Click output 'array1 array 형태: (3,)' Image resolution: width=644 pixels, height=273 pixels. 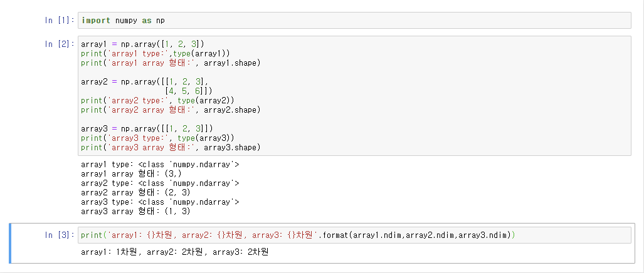click(132, 174)
